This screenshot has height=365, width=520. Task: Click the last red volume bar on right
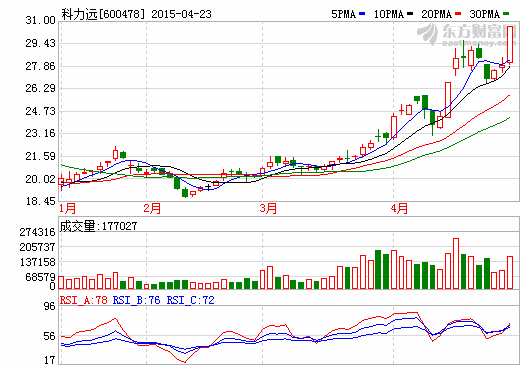coord(510,273)
